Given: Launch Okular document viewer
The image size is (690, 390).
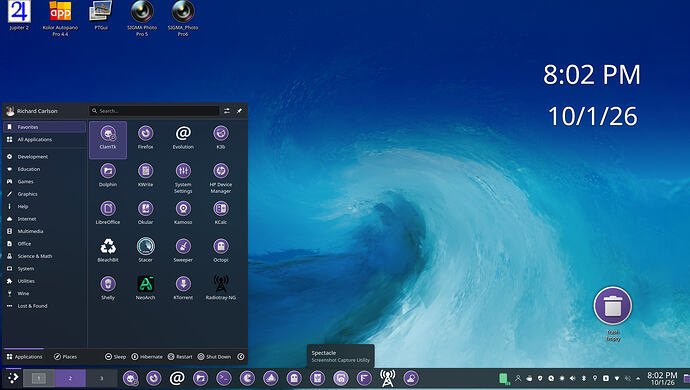Looking at the screenshot, I should tap(145, 213).
